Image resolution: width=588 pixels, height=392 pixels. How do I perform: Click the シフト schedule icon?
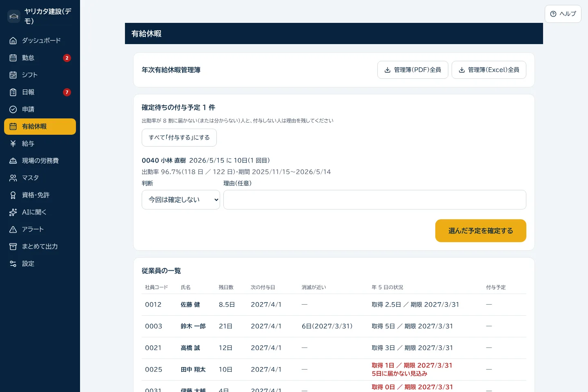pyautogui.click(x=13, y=75)
